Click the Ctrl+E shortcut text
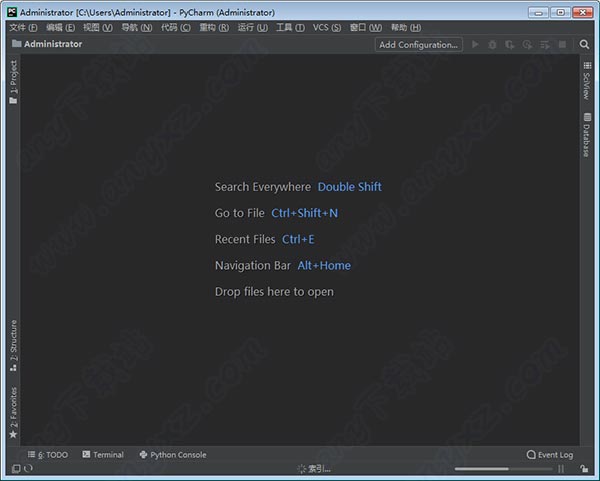Viewport: 600px width, 481px height. [298, 240]
